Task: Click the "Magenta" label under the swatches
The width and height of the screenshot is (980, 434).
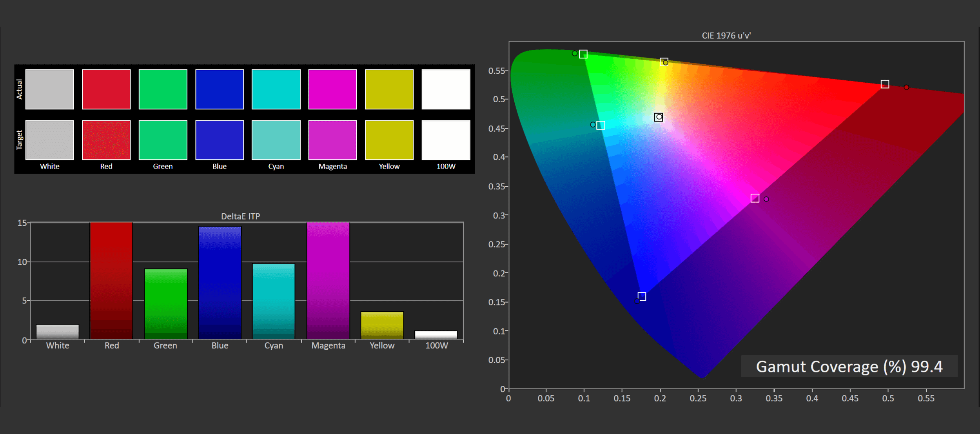Action: (x=333, y=166)
